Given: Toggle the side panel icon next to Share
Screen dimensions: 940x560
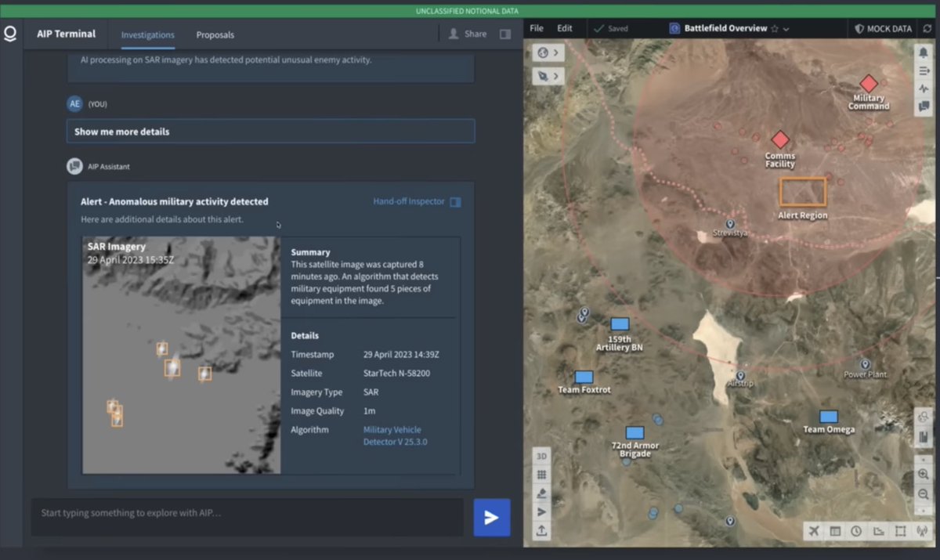Looking at the screenshot, I should pos(505,34).
